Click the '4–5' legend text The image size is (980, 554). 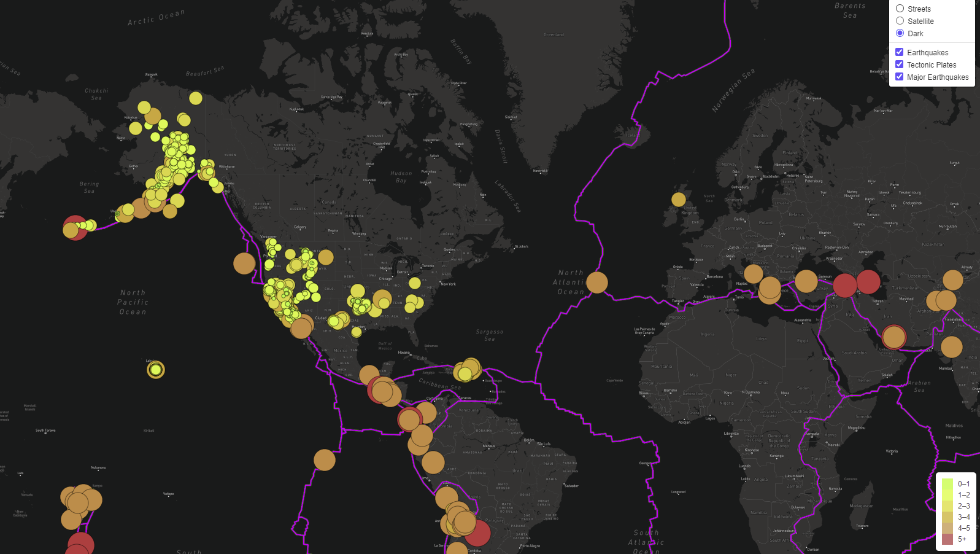[964, 528]
